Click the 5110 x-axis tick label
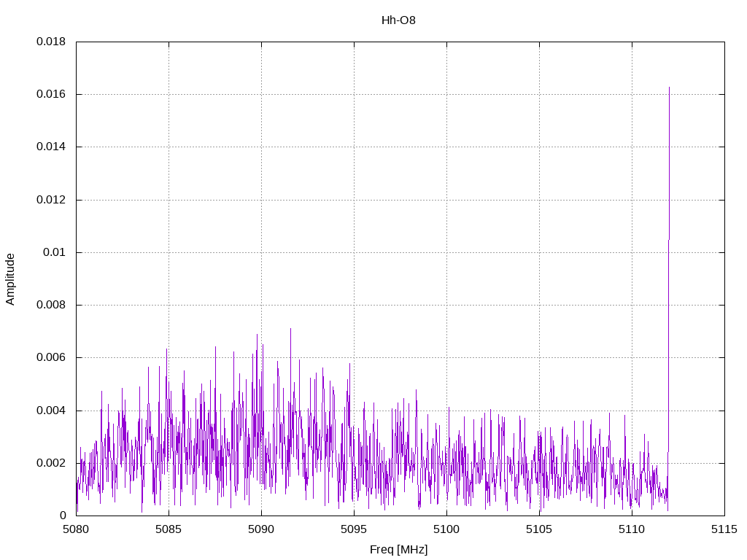Screen dimensions: 747x560 click(x=632, y=529)
